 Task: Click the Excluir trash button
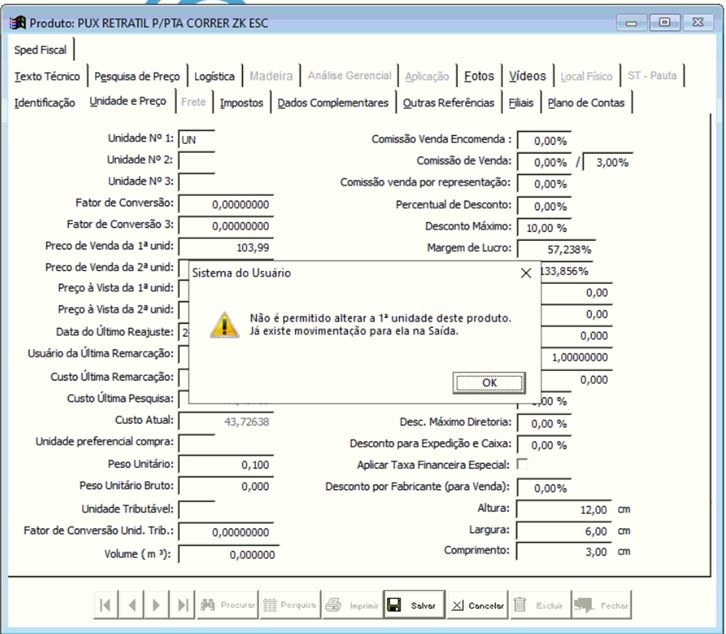pos(540,605)
